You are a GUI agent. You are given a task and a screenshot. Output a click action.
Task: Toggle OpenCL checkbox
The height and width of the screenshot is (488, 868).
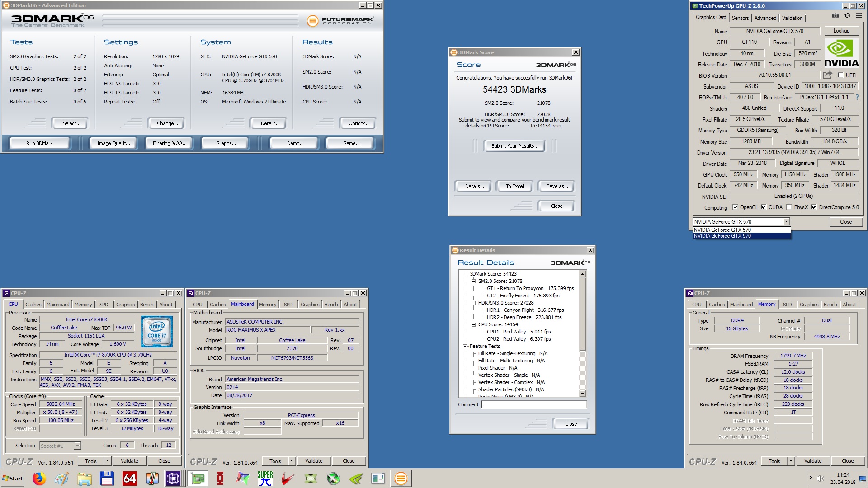click(735, 207)
